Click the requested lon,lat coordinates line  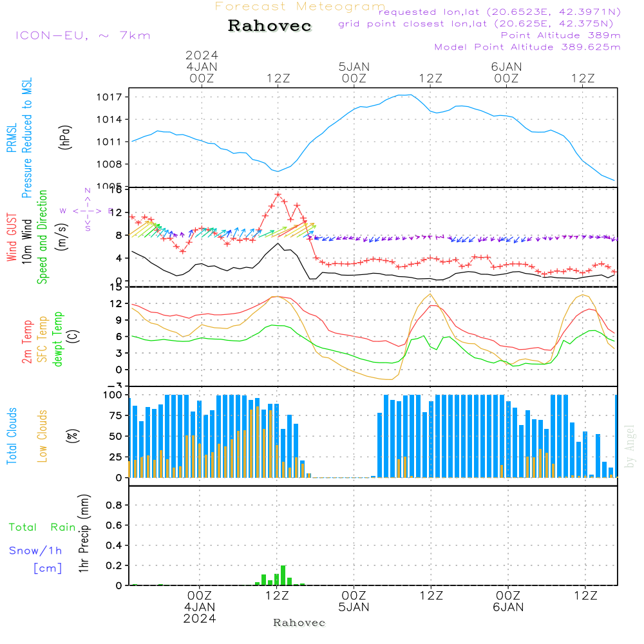[x=500, y=12]
